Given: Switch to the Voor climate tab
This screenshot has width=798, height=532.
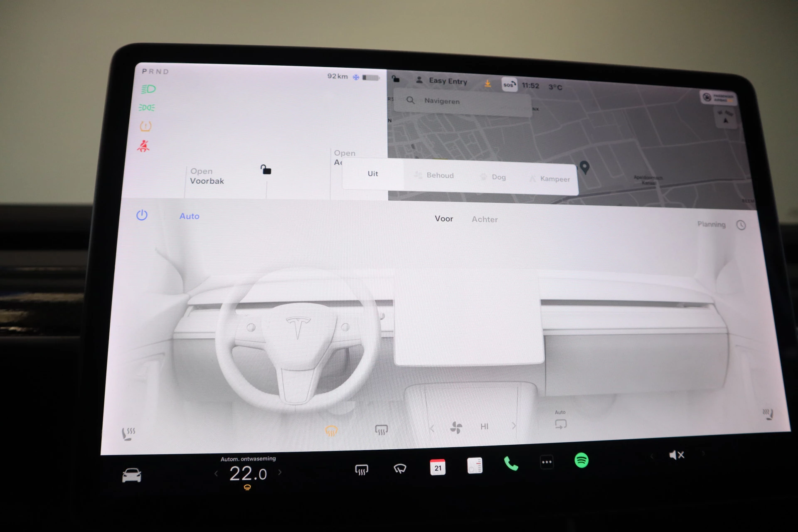Looking at the screenshot, I should [x=444, y=219].
